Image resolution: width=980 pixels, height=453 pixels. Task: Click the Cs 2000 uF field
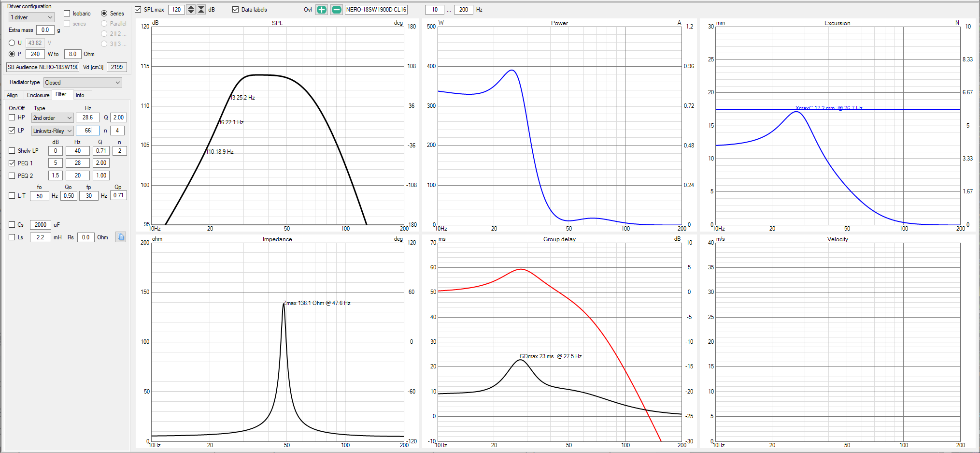click(41, 225)
